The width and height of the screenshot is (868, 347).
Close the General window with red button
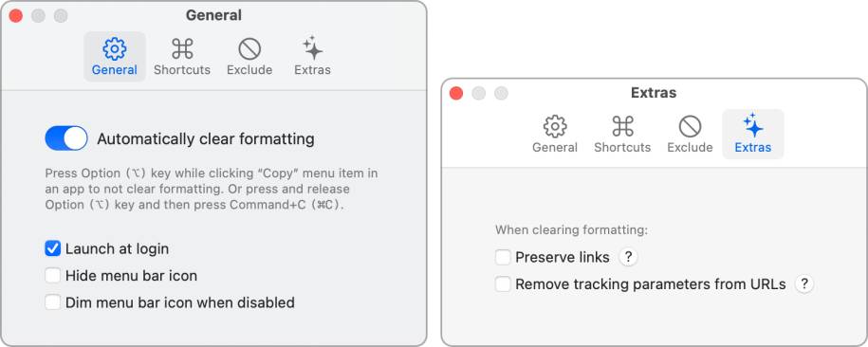coord(16,16)
